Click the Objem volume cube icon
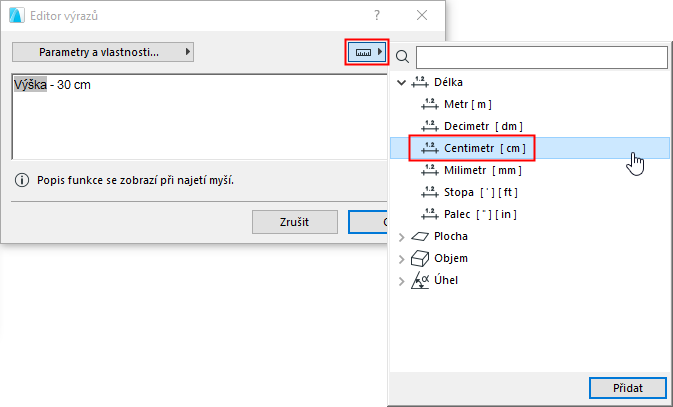The image size is (673, 407). [x=420, y=258]
